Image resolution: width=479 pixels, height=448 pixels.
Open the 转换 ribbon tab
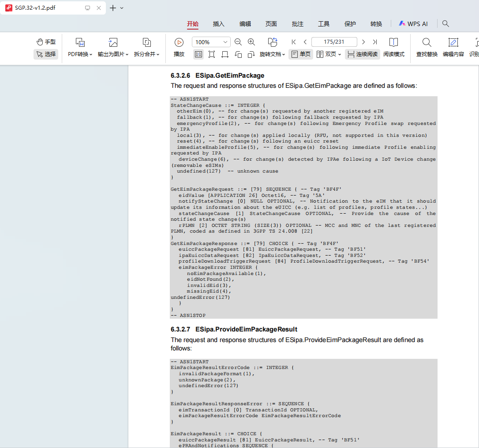(376, 24)
